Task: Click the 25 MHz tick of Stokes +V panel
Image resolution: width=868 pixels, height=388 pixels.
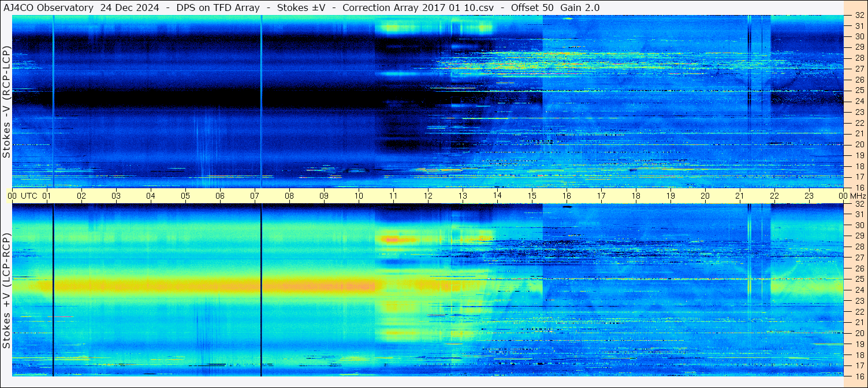Action: tap(859, 279)
